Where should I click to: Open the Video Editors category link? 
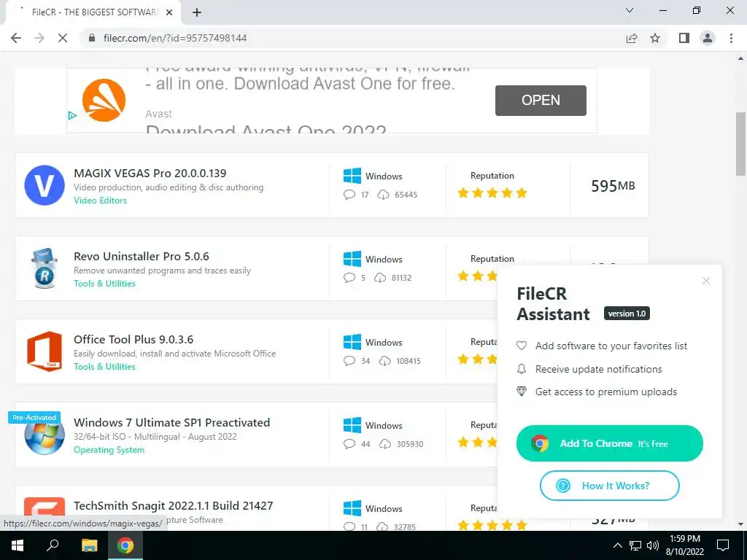100,201
